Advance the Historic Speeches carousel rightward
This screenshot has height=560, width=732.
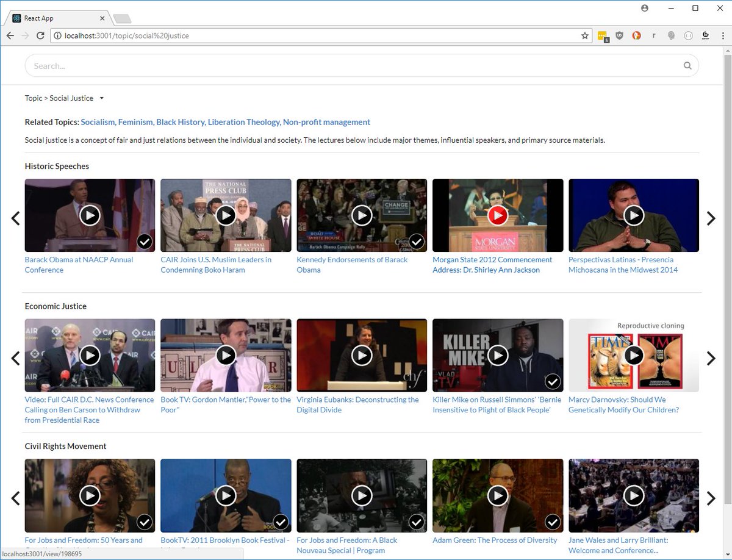tap(711, 218)
